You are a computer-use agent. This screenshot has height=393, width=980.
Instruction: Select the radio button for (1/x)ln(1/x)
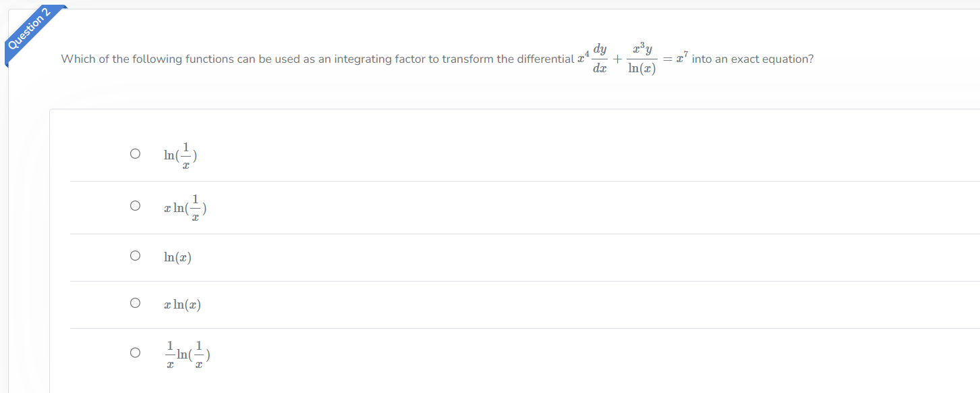coord(135,351)
